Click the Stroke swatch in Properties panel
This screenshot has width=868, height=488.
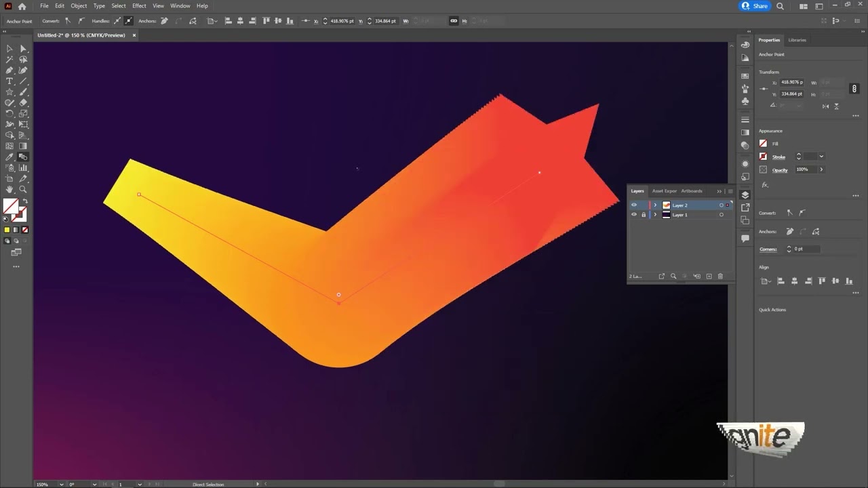[763, 157]
